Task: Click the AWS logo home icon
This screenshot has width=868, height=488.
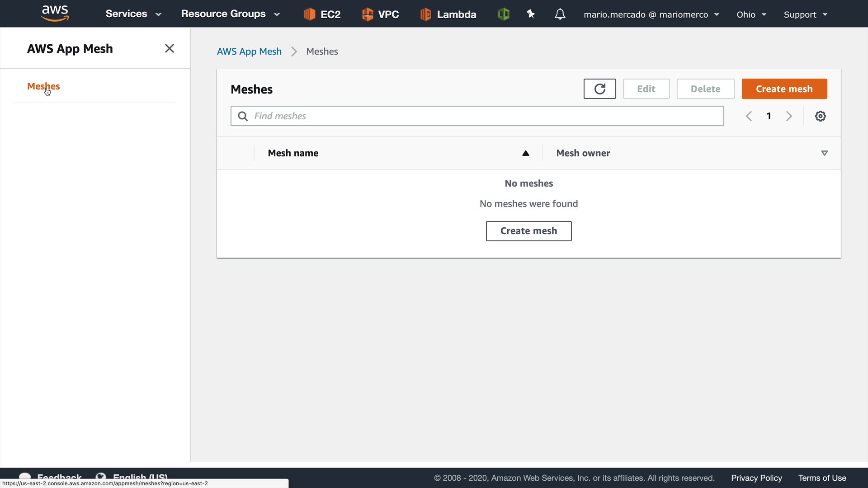Action: coord(55,14)
